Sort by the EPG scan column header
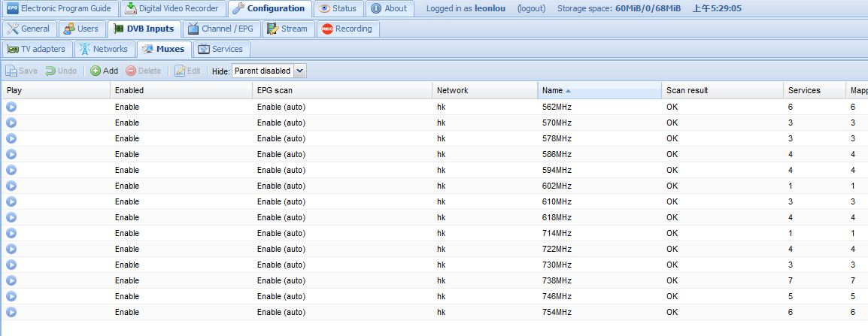Image resolution: width=868 pixels, height=336 pixels. click(342, 90)
